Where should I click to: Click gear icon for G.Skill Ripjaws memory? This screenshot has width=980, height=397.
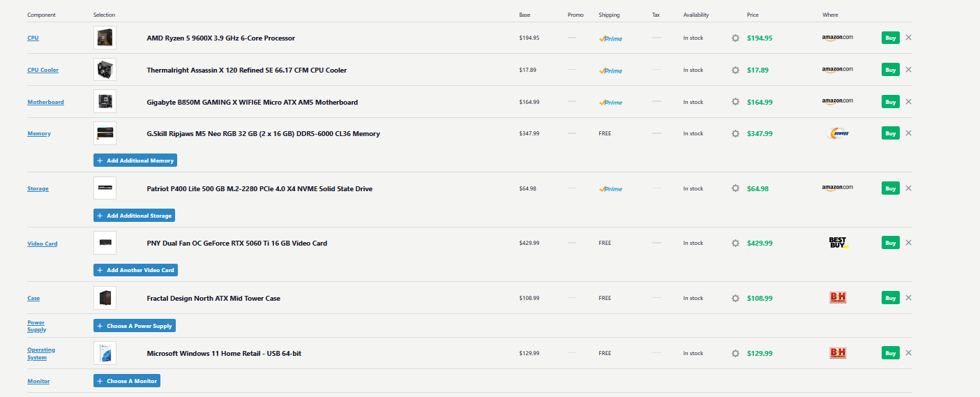click(735, 133)
